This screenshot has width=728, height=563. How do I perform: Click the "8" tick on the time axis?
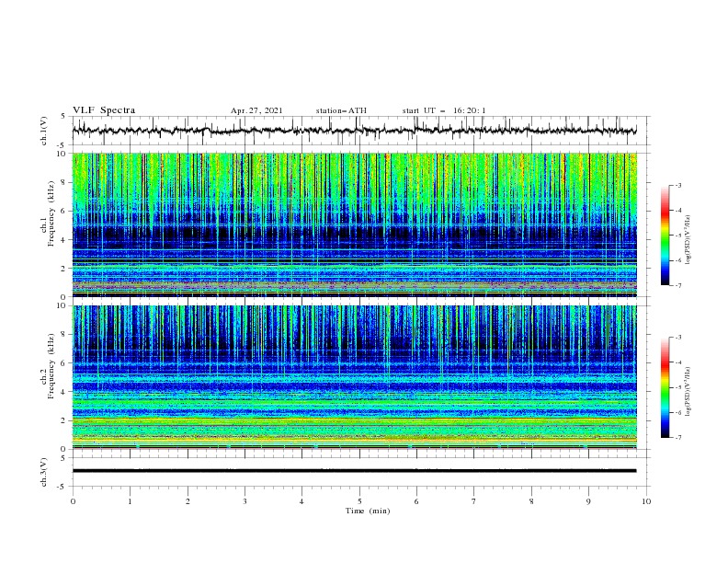(x=531, y=501)
